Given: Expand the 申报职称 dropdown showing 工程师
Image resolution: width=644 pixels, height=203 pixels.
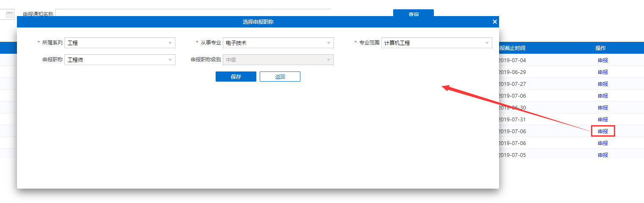Looking at the screenshot, I should click(x=119, y=60).
